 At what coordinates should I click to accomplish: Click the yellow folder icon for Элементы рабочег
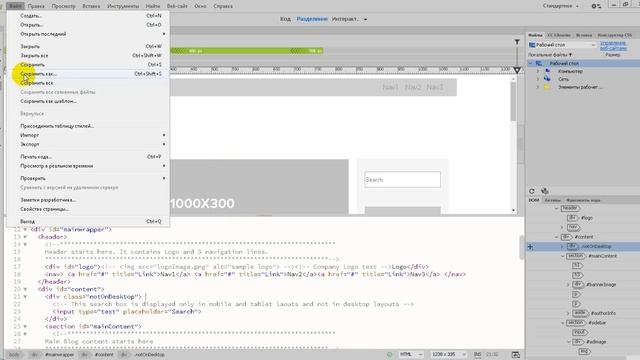point(547,87)
